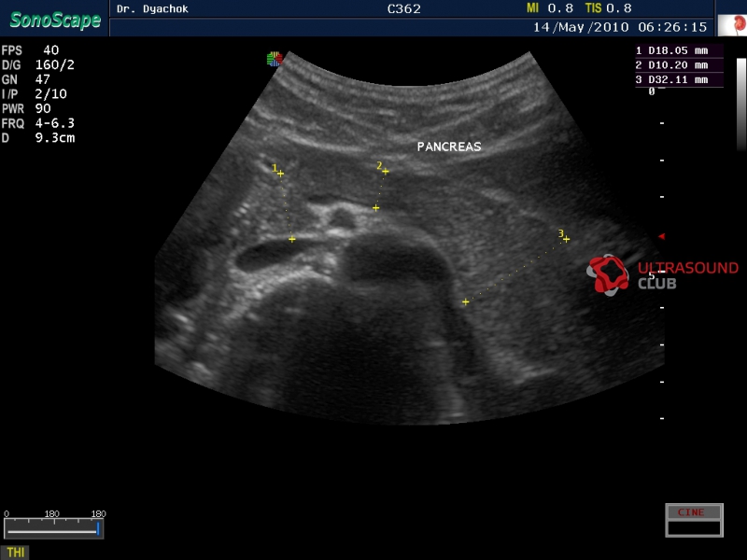This screenshot has width=747, height=560.
Task: Click the date '14/May/2010'
Action: coord(581,27)
